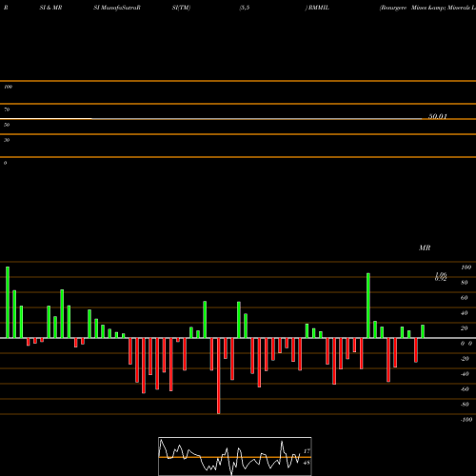Click the 100 label on upper RSI panel
The width and height of the screenshot is (476, 476).
click(x=8, y=87)
